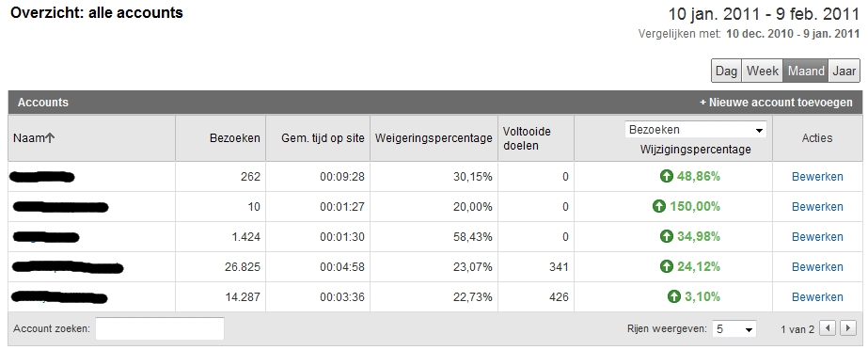
Task: Click green up arrow beside 150,00%
Action: pos(658,207)
